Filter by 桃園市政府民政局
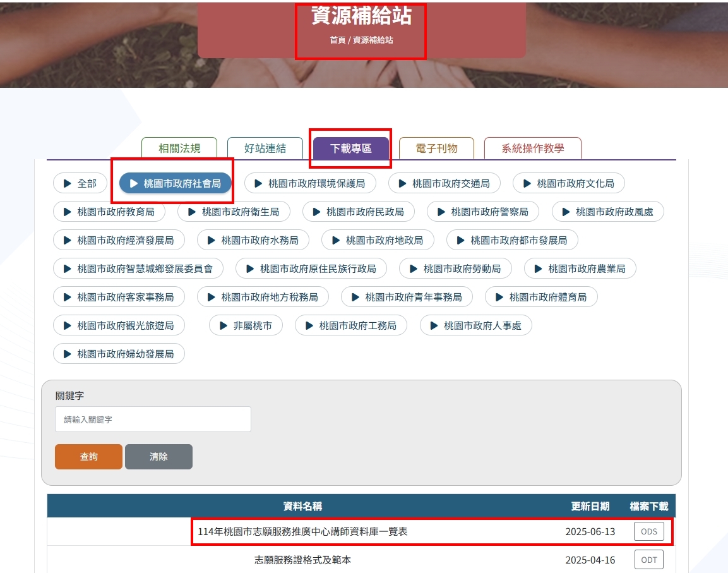This screenshot has width=728, height=573. click(x=359, y=212)
